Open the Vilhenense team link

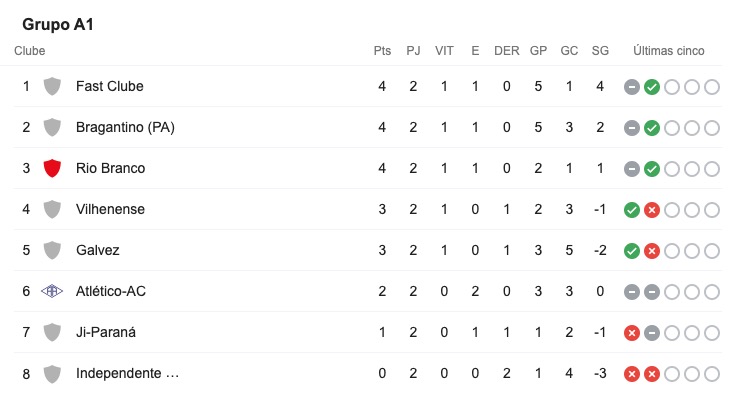[x=110, y=209]
